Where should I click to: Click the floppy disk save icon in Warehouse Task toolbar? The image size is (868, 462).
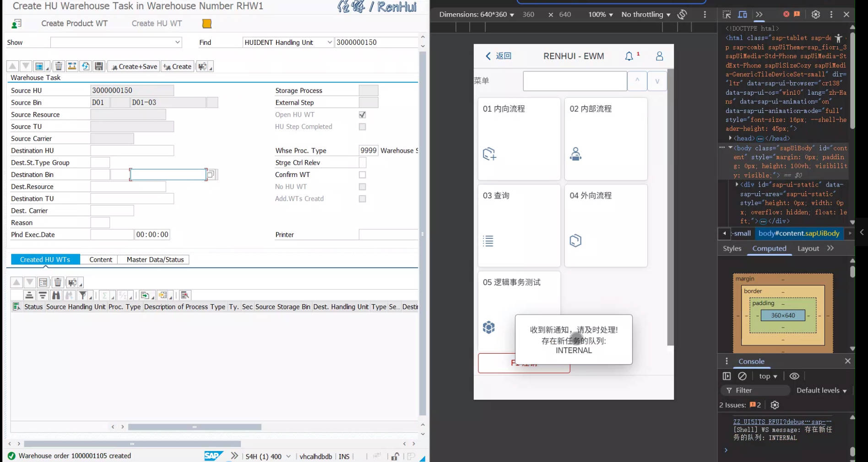tap(99, 66)
